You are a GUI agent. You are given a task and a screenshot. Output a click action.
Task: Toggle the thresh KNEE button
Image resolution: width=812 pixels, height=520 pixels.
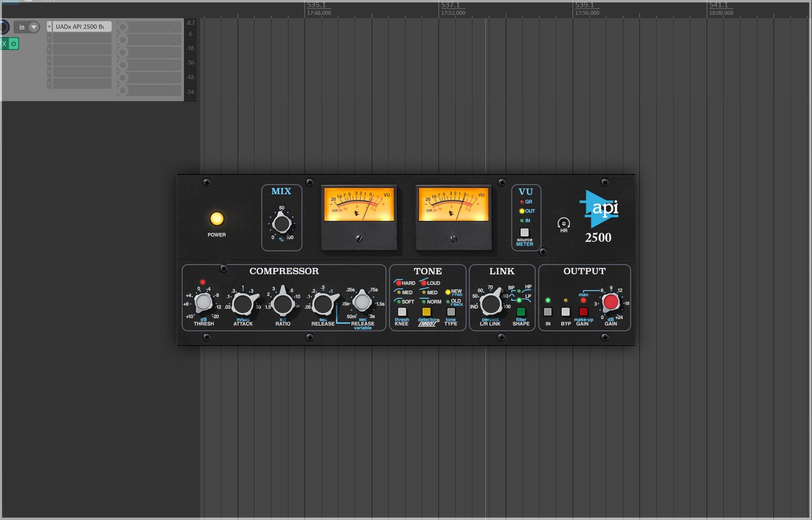tap(402, 312)
